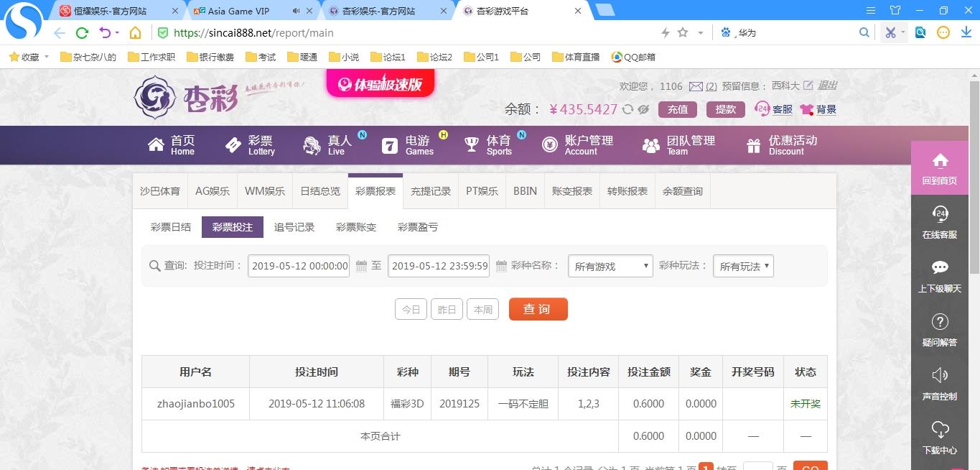
Task: Switch to 充提记录 tab
Action: coord(431,191)
